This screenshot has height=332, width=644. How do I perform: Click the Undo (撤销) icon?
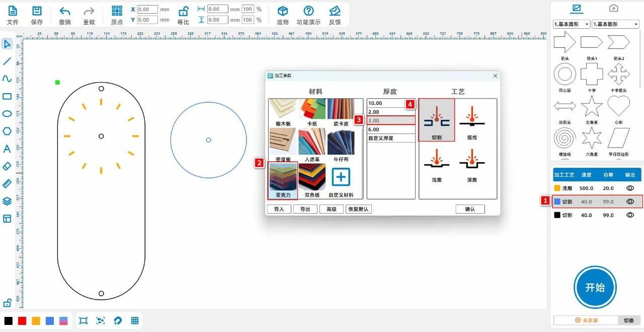[64, 12]
